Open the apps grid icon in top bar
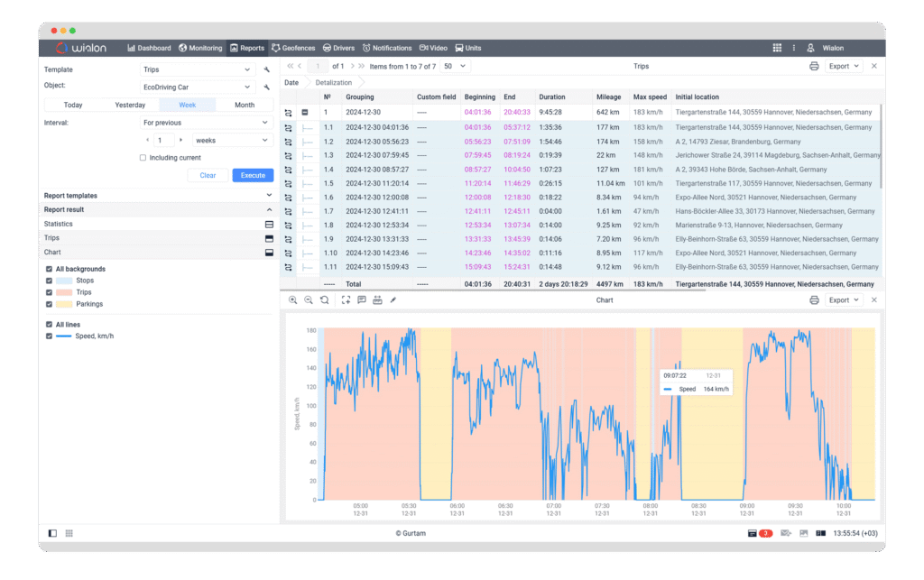 click(777, 48)
